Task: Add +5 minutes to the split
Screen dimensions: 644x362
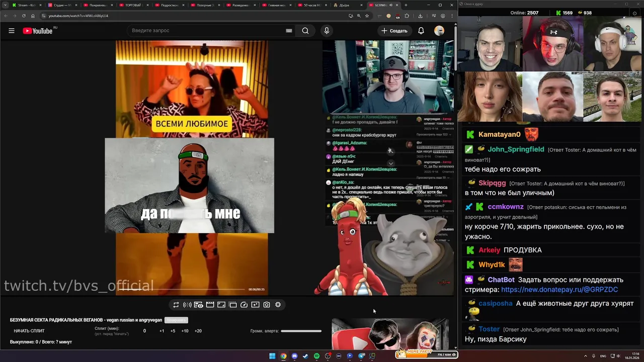Action: pos(173,331)
